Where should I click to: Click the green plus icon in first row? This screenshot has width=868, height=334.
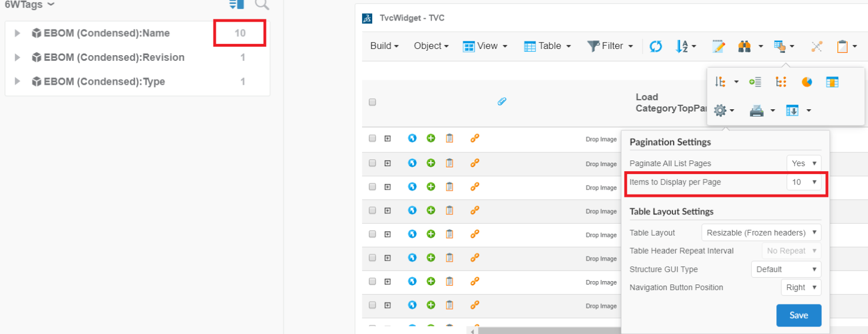pos(431,138)
